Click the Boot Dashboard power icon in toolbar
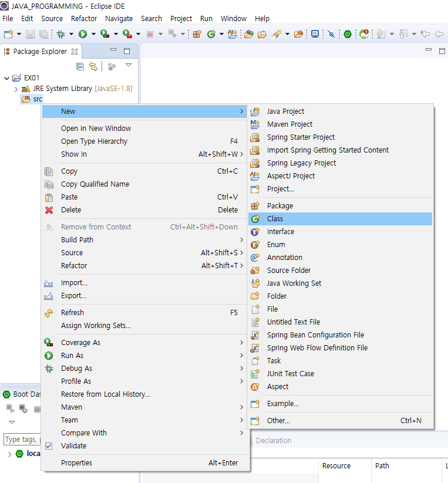Viewport: 448px width, 483px height. 348,34
